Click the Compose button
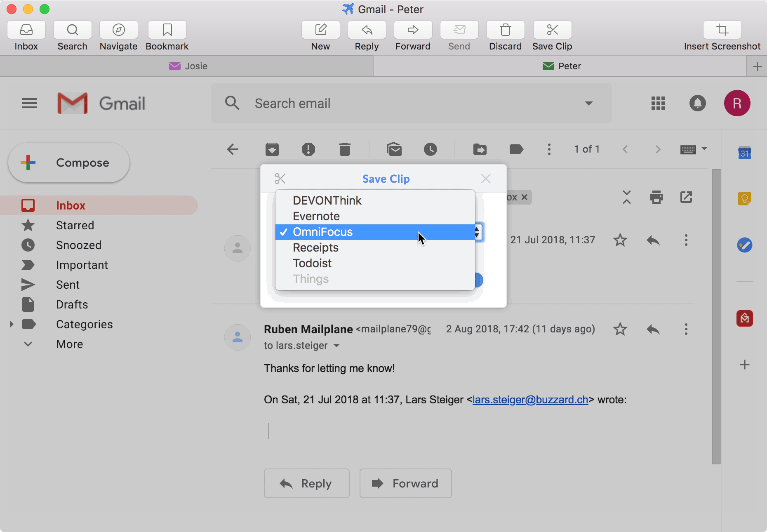 click(x=69, y=162)
